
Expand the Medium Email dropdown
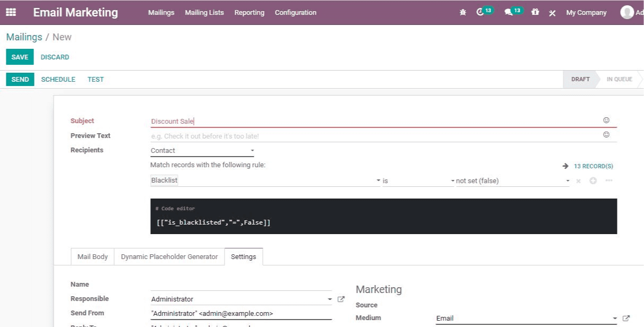(615, 319)
